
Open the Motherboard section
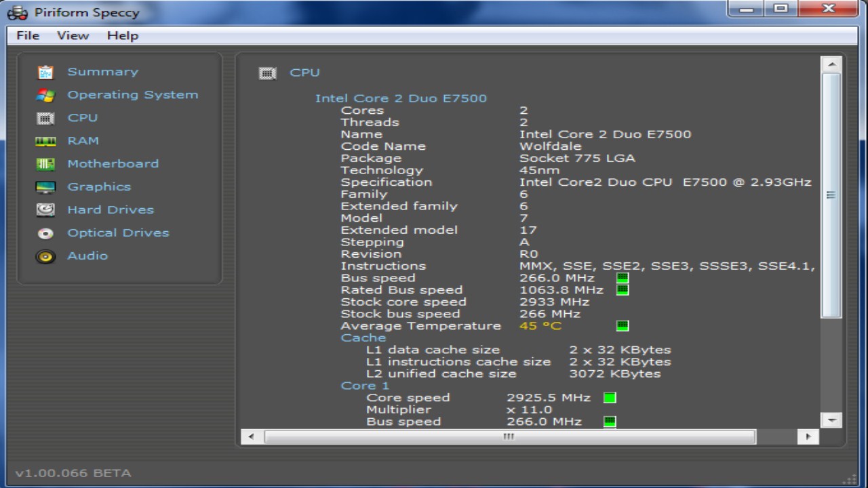coord(113,164)
